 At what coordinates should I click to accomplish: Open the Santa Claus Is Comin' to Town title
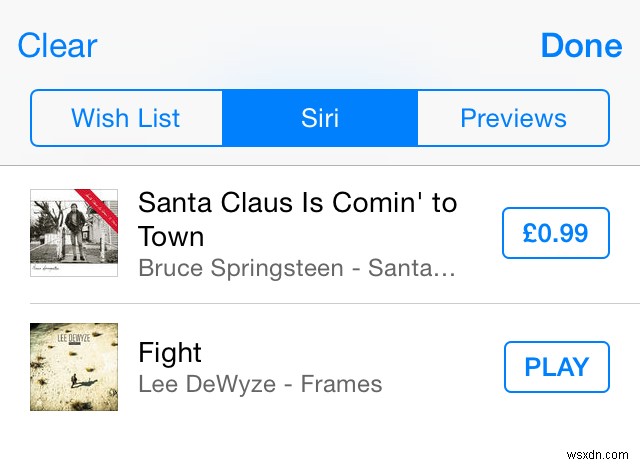[297, 219]
